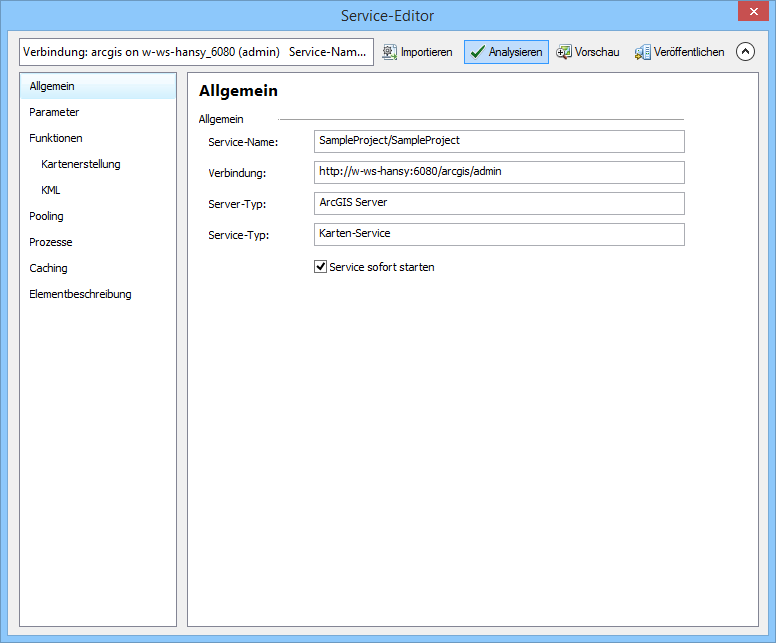776x643 pixels.
Task: Open the Vorschau preview
Action: point(588,52)
